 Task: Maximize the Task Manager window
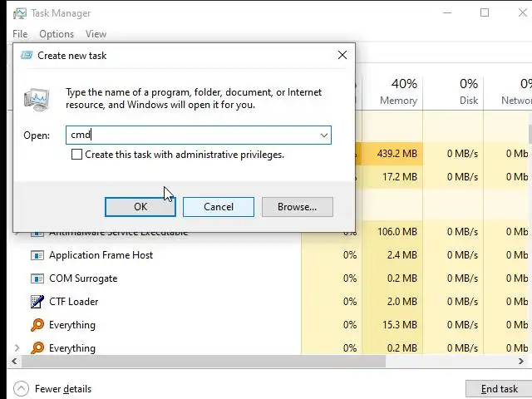click(485, 13)
